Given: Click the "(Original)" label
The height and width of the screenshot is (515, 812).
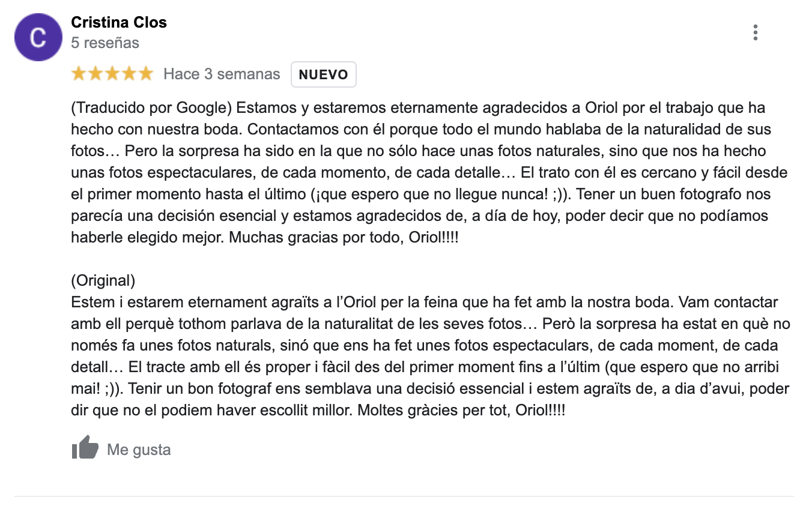Looking at the screenshot, I should (x=103, y=280).
